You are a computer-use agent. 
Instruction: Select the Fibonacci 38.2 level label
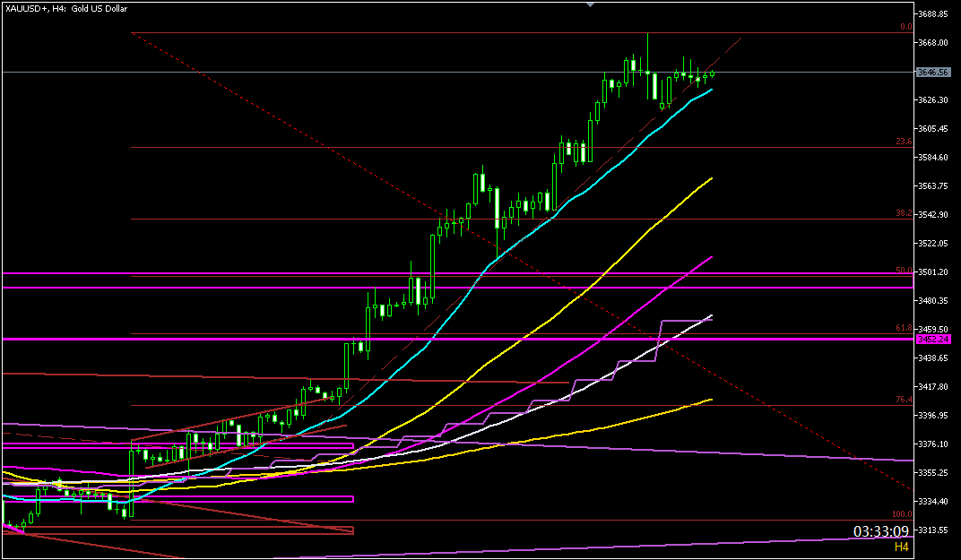pyautogui.click(x=904, y=214)
